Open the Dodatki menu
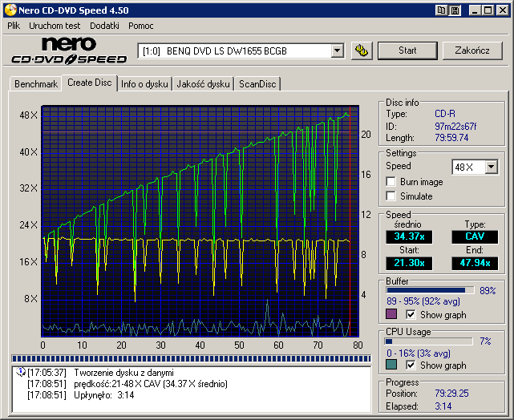 point(104,26)
